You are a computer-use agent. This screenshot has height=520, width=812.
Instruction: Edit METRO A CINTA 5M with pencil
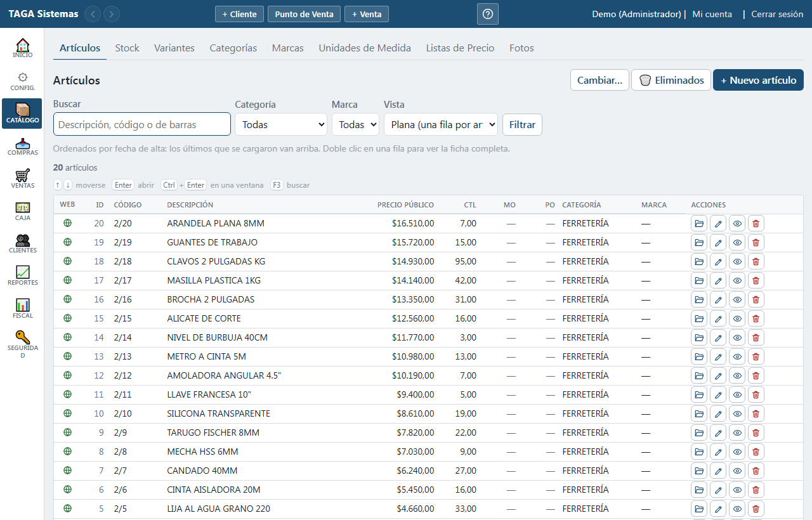tap(718, 356)
